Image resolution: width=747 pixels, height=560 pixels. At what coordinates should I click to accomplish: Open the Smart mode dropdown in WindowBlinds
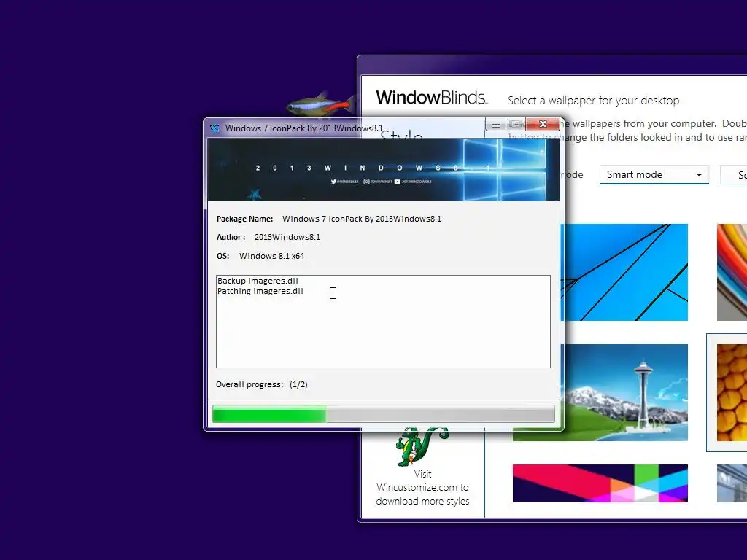[x=654, y=175]
